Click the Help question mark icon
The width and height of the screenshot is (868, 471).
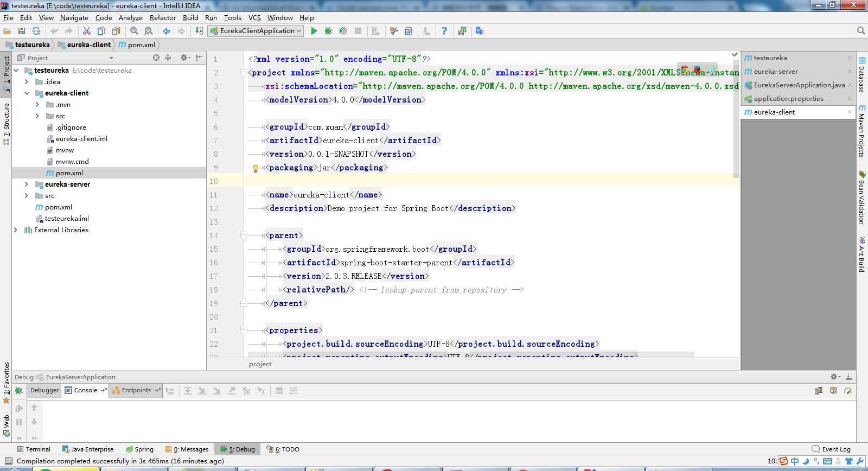point(444,31)
